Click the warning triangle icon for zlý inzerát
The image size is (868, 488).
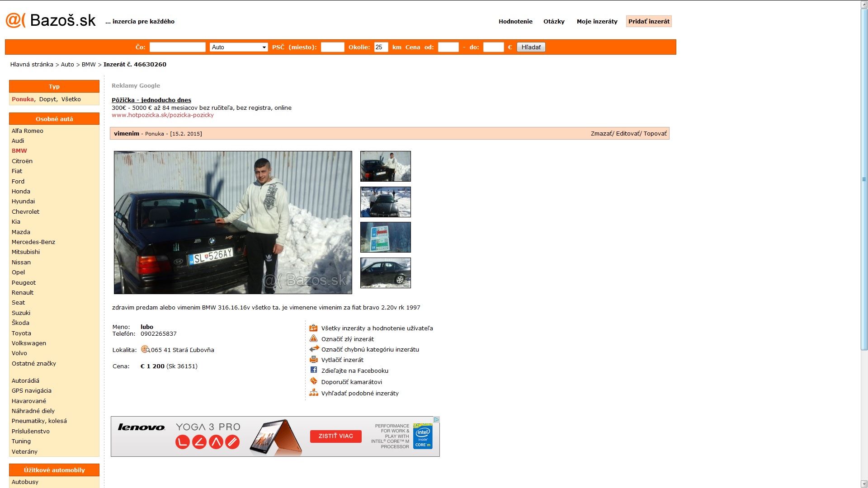click(x=313, y=338)
